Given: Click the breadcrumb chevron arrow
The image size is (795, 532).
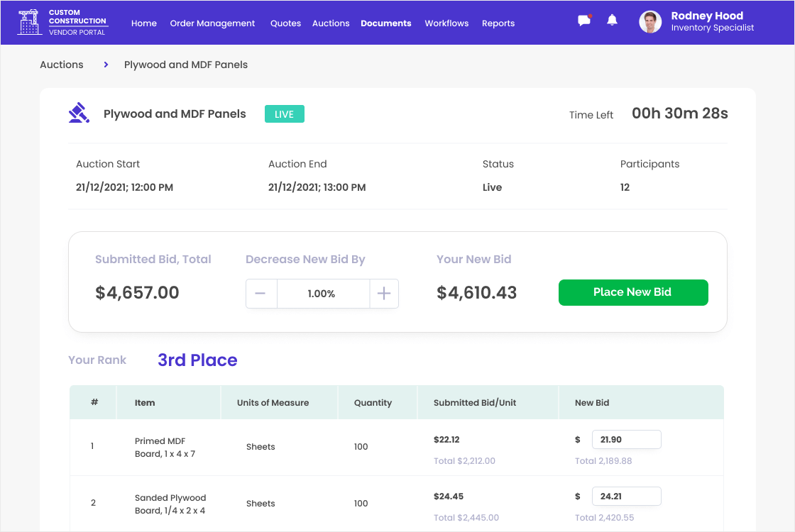Looking at the screenshot, I should click(x=106, y=65).
